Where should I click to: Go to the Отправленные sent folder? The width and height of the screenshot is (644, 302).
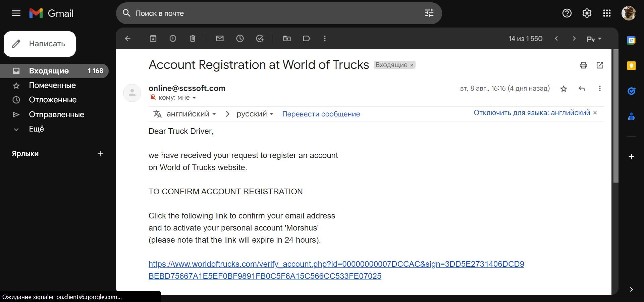(56, 114)
